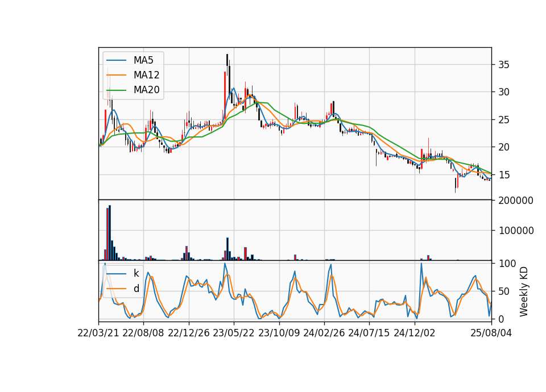Viewport: 546px width, 392px height.
Task: Click the volume axis value 100000
Action: pos(516,231)
